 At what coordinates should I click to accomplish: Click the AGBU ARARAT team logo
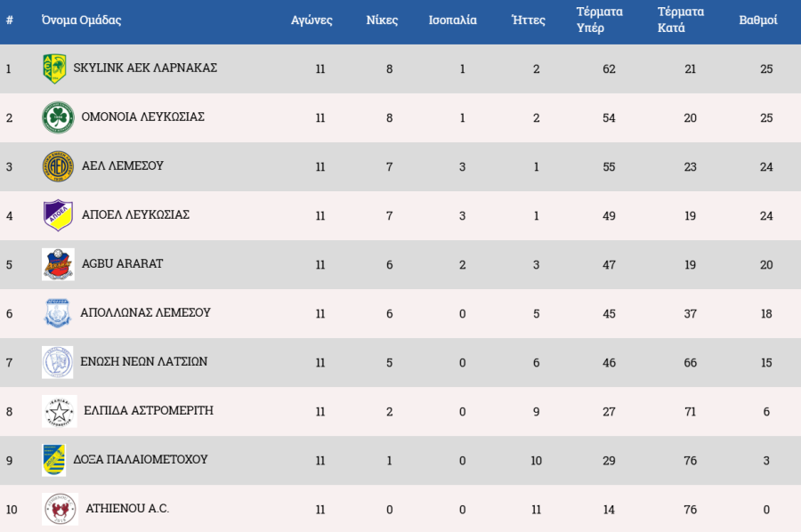coord(58,264)
